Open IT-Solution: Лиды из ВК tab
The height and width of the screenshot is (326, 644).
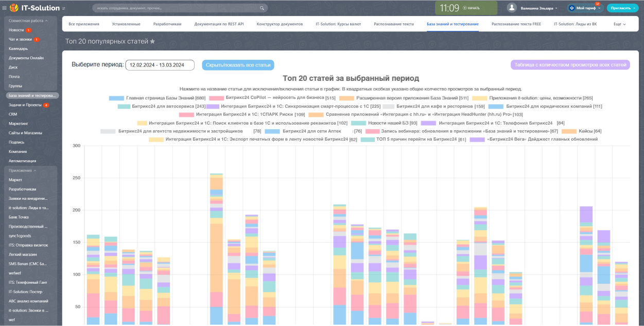575,24
